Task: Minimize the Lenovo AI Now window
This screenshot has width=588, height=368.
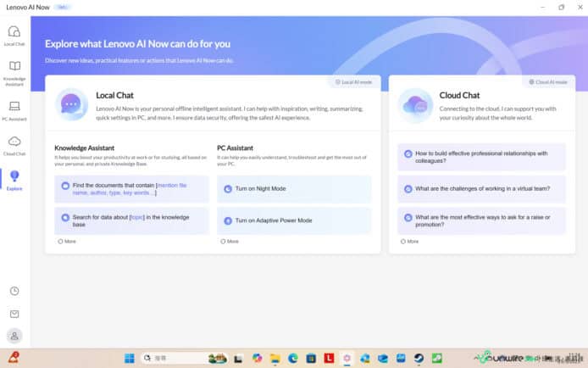Action: pos(542,7)
